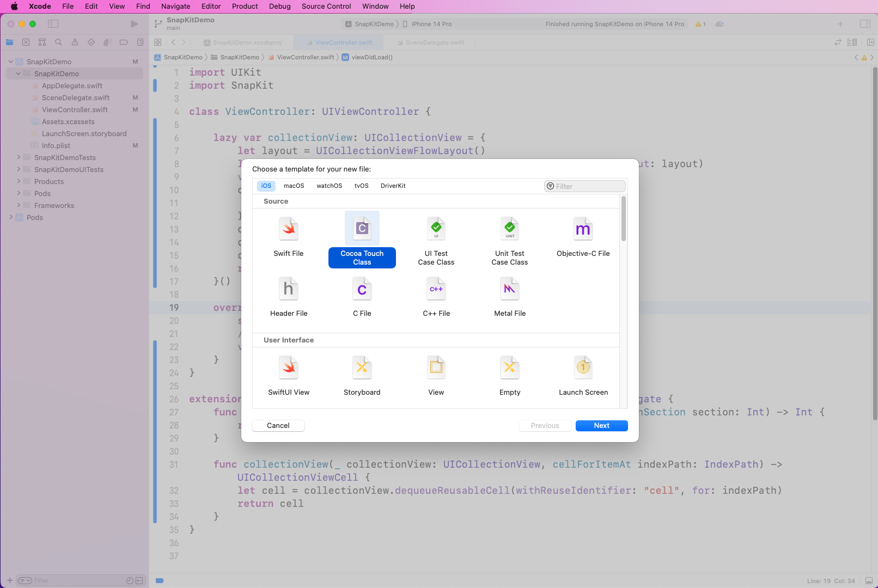Select AppDelegate.swift in navigator
The image size is (878, 588).
72,85
